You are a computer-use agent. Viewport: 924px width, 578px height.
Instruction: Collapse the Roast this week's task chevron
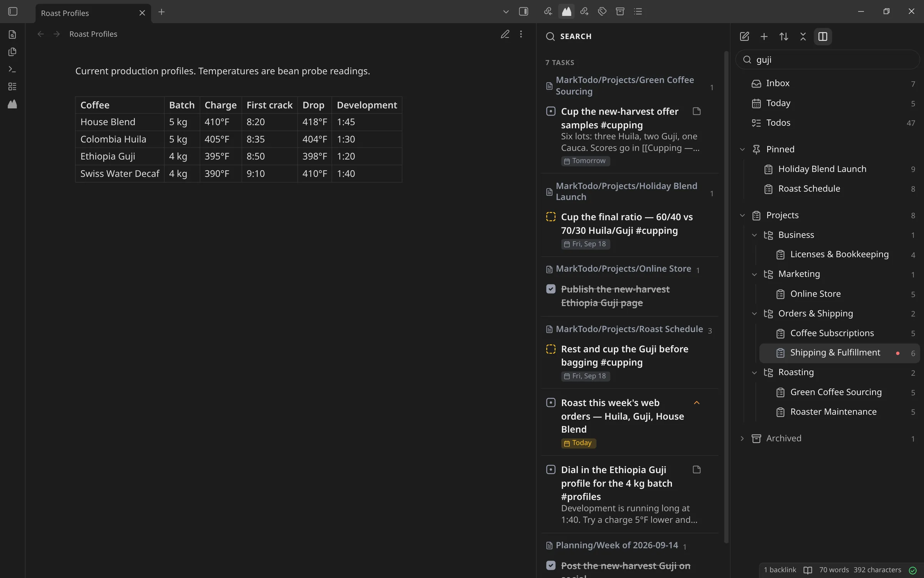[x=697, y=403]
